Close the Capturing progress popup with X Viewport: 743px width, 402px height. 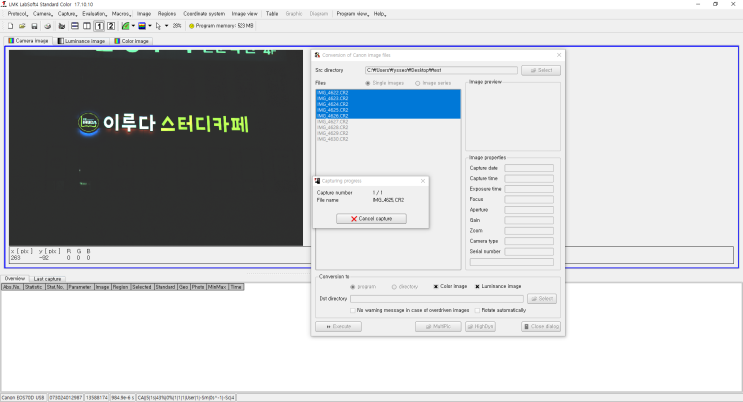[423, 181]
